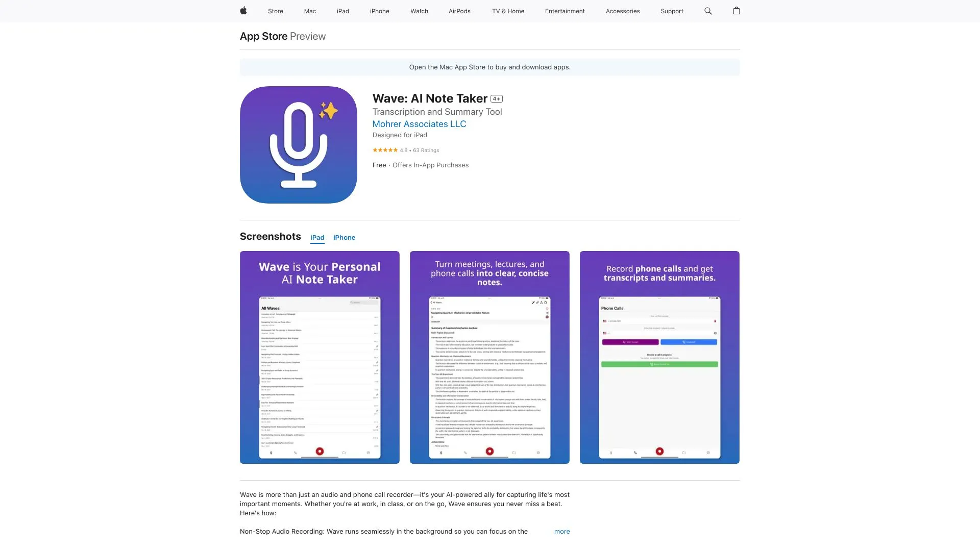This screenshot has height=551, width=980.
Task: Expand the app description with more
Action: click(x=561, y=532)
